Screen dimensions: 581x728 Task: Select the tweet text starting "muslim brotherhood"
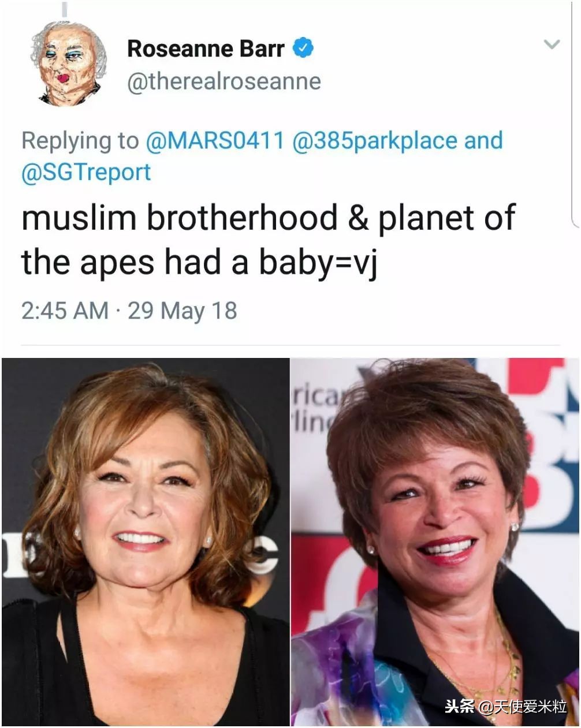[x=267, y=240]
